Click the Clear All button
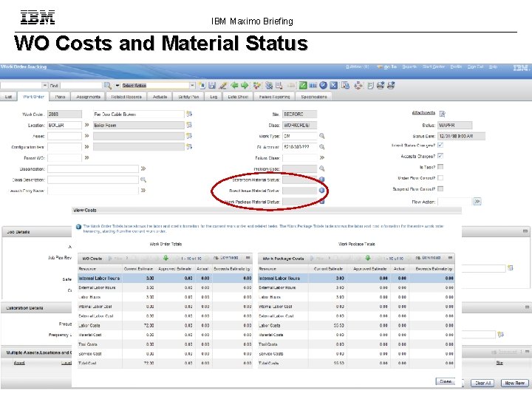The height and width of the screenshot is (399, 532). (482, 383)
